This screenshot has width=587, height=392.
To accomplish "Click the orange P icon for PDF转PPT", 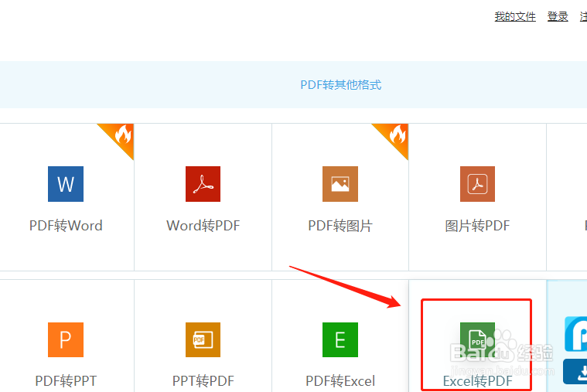I will (x=66, y=339).
